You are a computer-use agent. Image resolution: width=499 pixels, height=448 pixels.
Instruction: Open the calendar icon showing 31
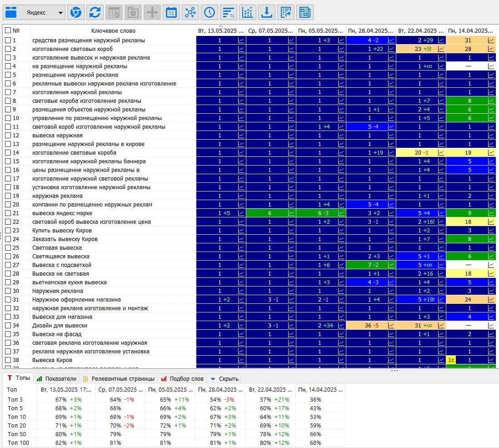(x=171, y=12)
